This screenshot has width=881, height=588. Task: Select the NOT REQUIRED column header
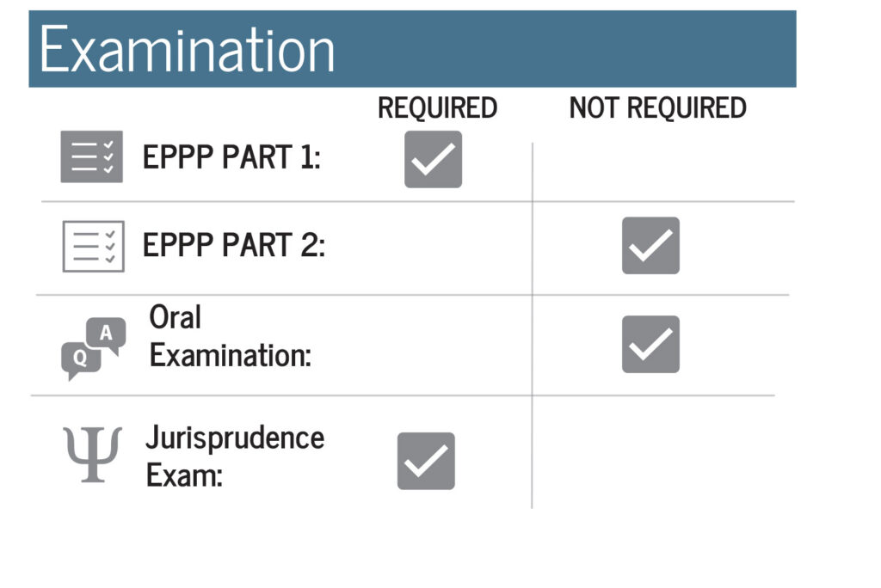(x=657, y=108)
